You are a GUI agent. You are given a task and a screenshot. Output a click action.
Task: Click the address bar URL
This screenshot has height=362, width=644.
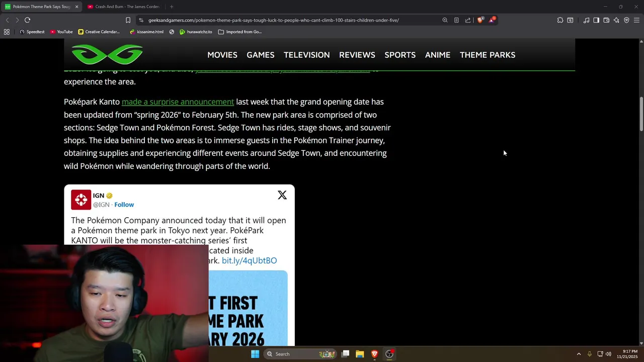(x=274, y=20)
